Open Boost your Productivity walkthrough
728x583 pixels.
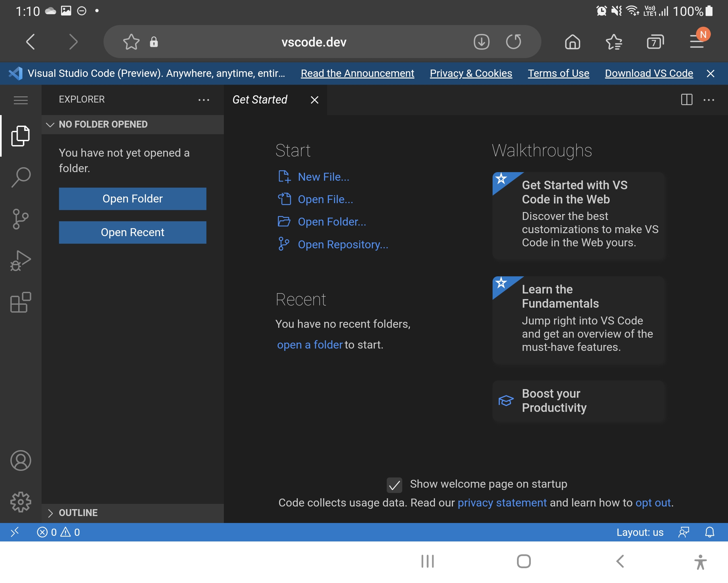click(x=578, y=401)
